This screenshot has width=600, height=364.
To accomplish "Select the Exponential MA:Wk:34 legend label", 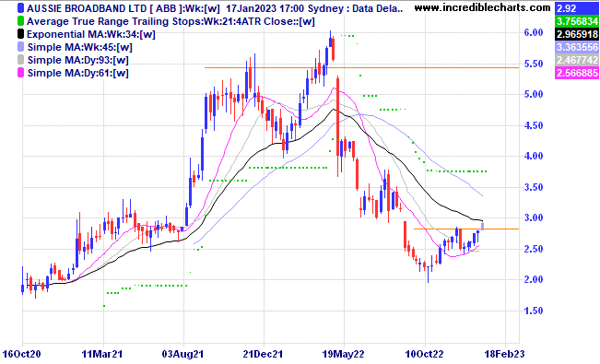I will pyautogui.click(x=91, y=34).
